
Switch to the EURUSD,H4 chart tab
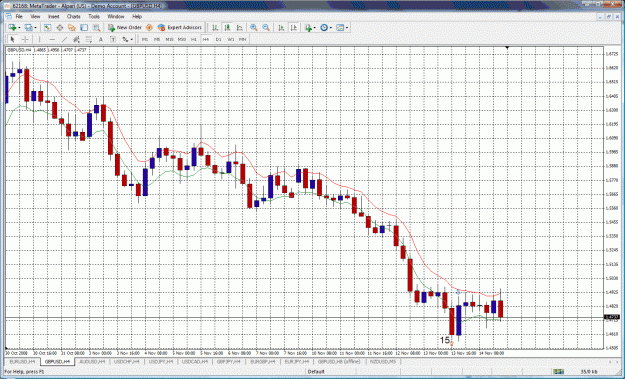pos(22,362)
